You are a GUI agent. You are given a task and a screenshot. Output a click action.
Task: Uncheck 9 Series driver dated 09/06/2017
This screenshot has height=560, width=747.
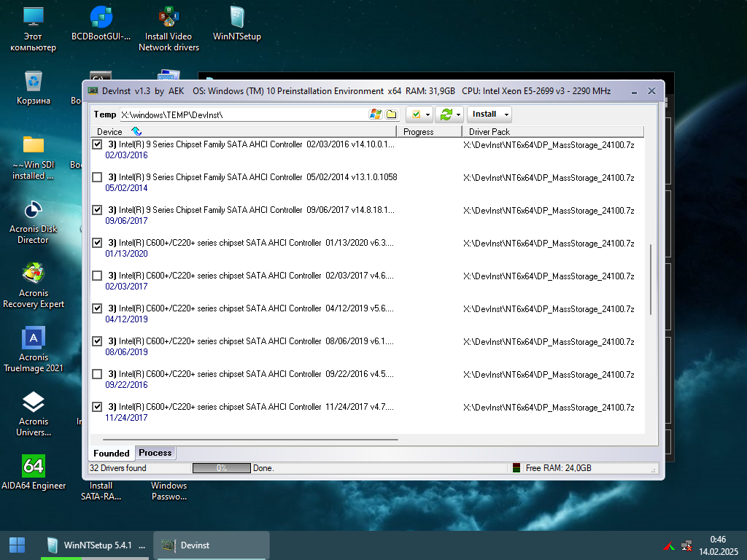pos(97,210)
